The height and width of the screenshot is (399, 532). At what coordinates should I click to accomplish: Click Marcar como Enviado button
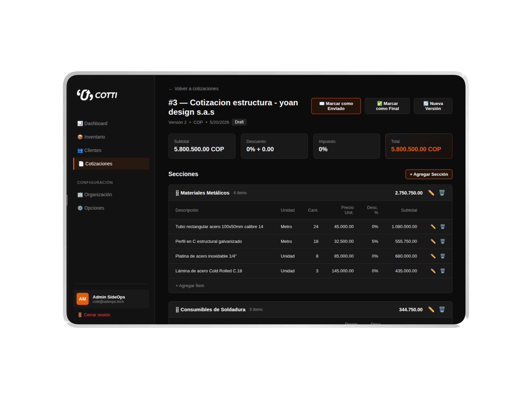pyautogui.click(x=336, y=106)
